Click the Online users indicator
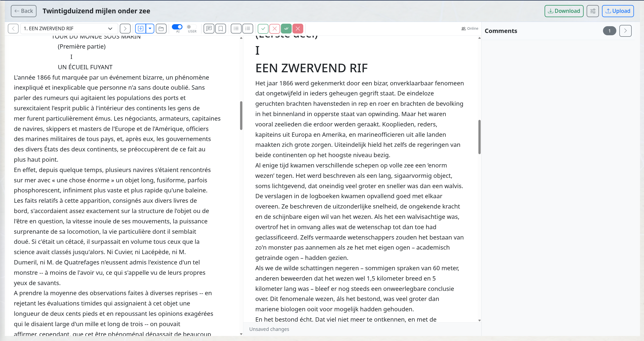Screen dimensions: 644x341 click(x=470, y=28)
